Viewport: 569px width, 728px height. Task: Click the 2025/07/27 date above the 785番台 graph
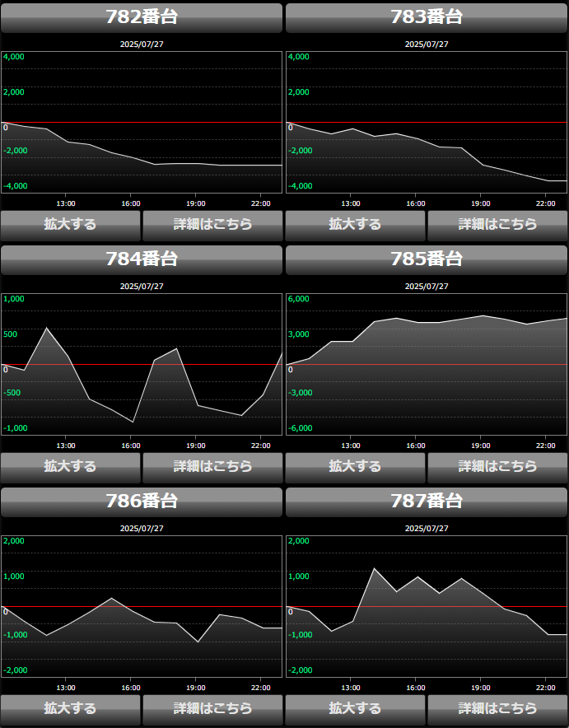(427, 287)
